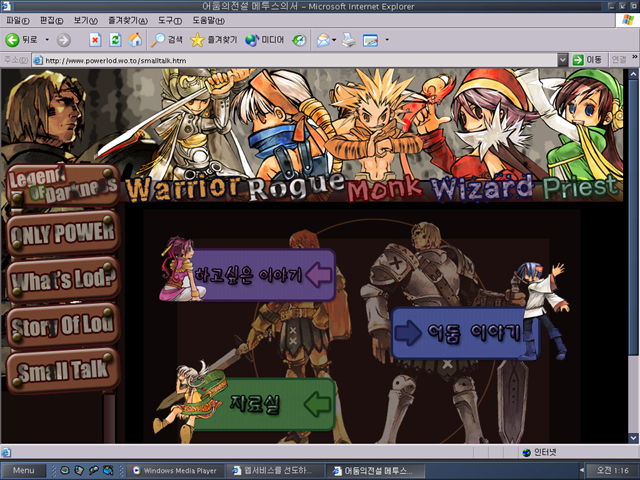Expand the Mail button dropdown arrow
The image size is (640, 480).
(335, 40)
